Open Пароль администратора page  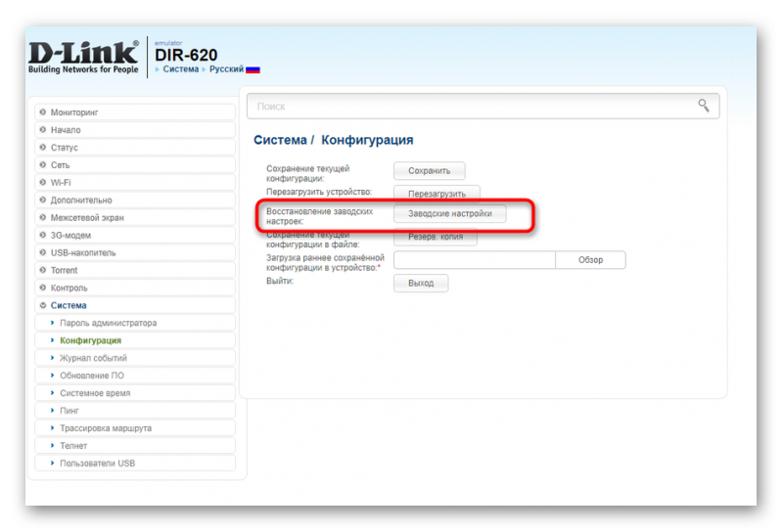(135, 323)
